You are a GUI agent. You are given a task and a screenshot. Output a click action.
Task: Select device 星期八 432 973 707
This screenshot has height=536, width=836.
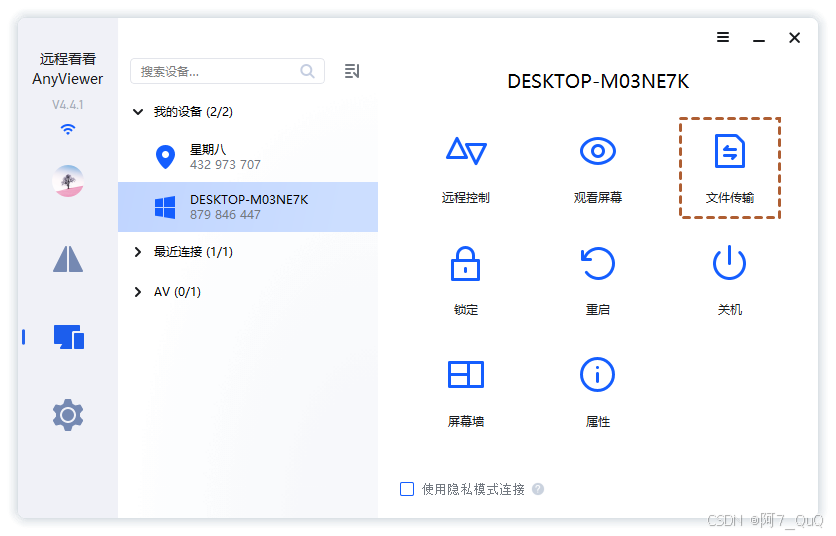tap(248, 157)
